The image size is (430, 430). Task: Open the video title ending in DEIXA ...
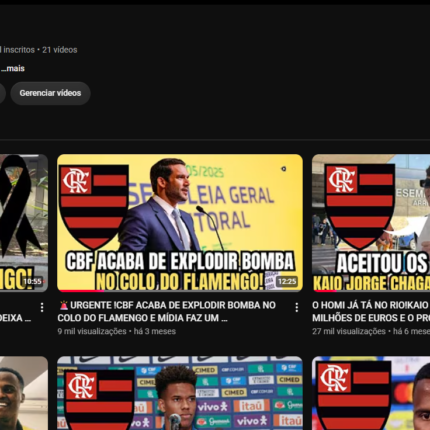click(16, 318)
